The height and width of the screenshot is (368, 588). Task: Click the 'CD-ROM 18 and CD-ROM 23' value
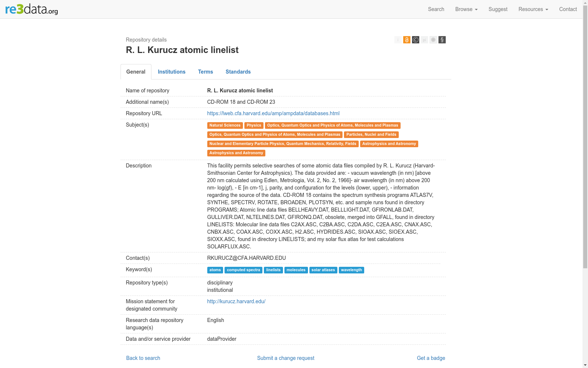[241, 102]
